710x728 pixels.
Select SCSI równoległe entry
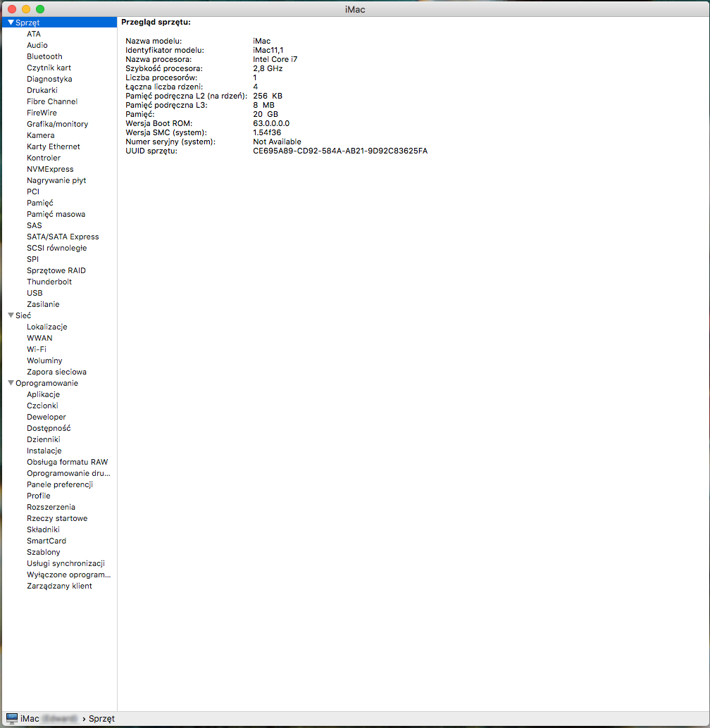coord(56,248)
